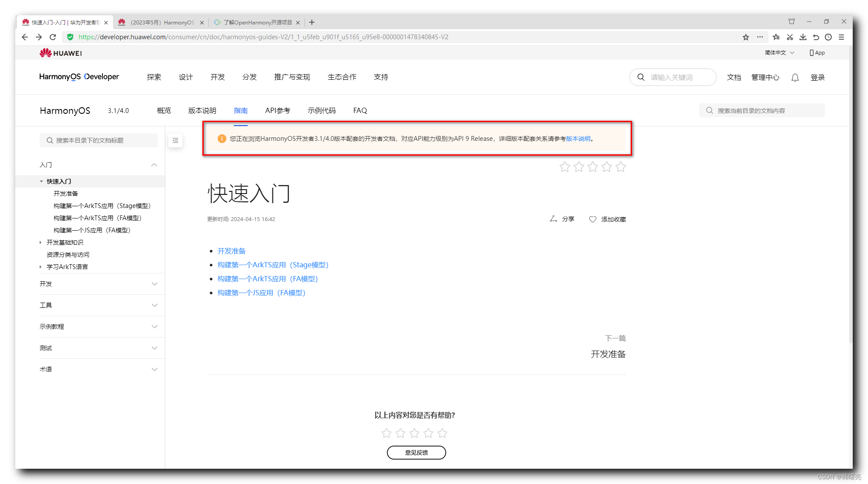Open browsing history clock icon

tap(828, 37)
